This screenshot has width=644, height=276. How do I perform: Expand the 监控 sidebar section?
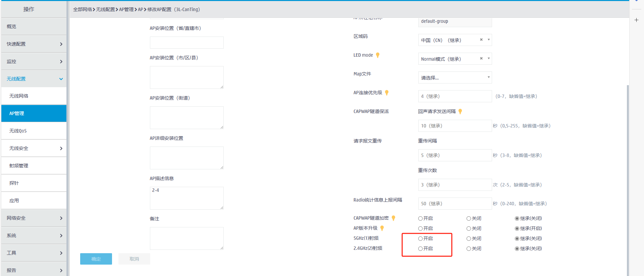coord(34,61)
